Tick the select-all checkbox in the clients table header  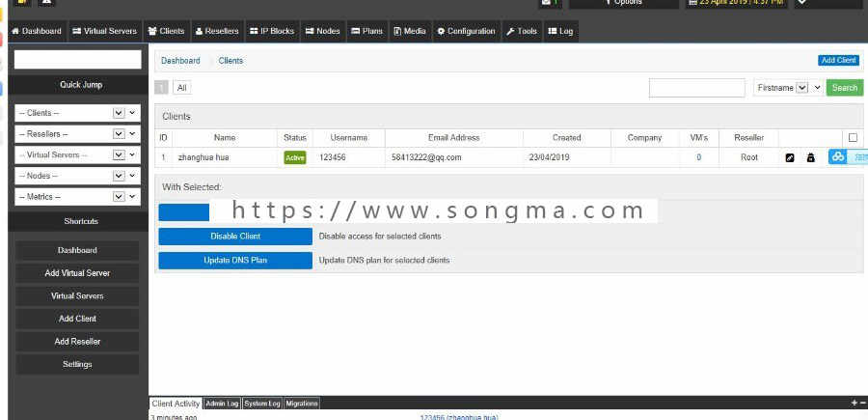pos(853,137)
